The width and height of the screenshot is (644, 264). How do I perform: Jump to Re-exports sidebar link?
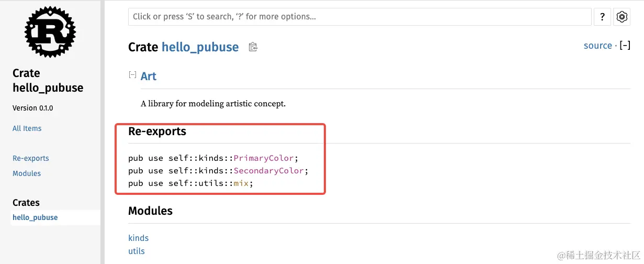pyautogui.click(x=31, y=158)
